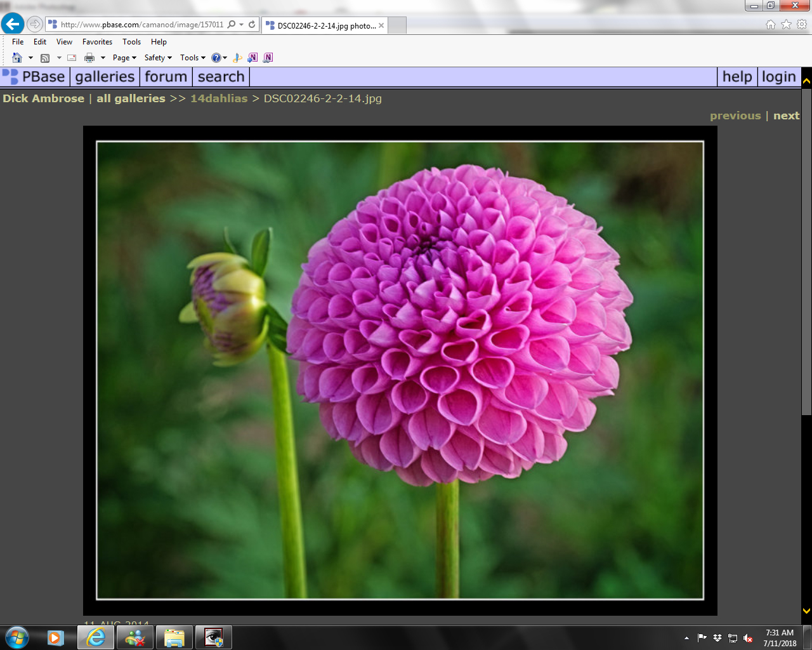This screenshot has height=650, width=812.
Task: Open the PBase search link
Action: 221,77
